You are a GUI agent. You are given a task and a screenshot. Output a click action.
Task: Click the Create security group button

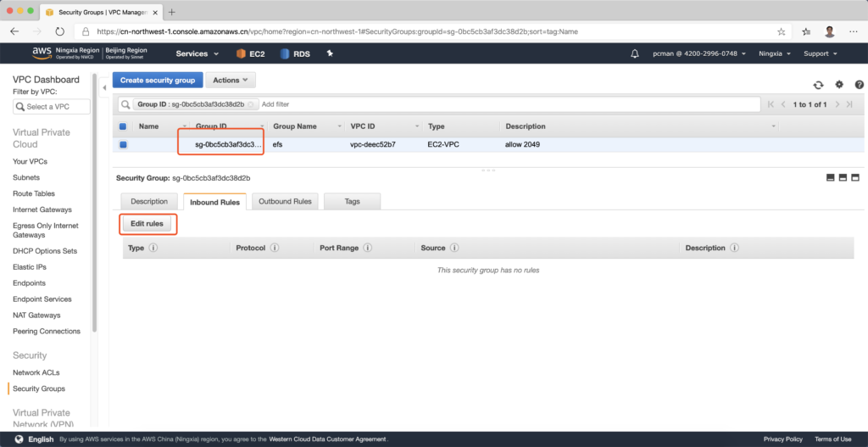pos(158,80)
